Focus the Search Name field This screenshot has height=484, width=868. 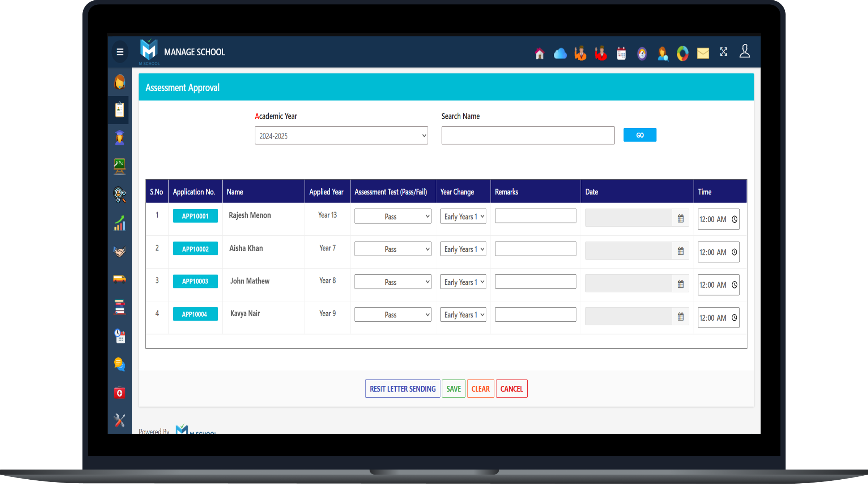pos(528,136)
